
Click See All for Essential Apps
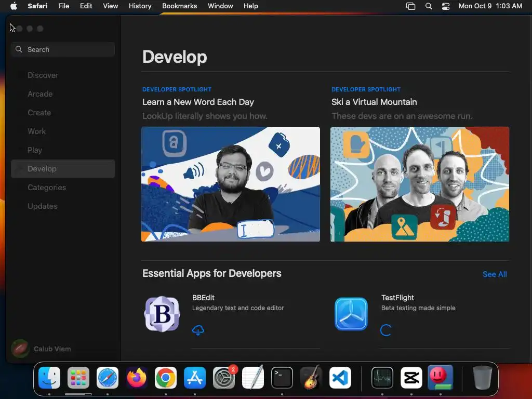point(495,274)
